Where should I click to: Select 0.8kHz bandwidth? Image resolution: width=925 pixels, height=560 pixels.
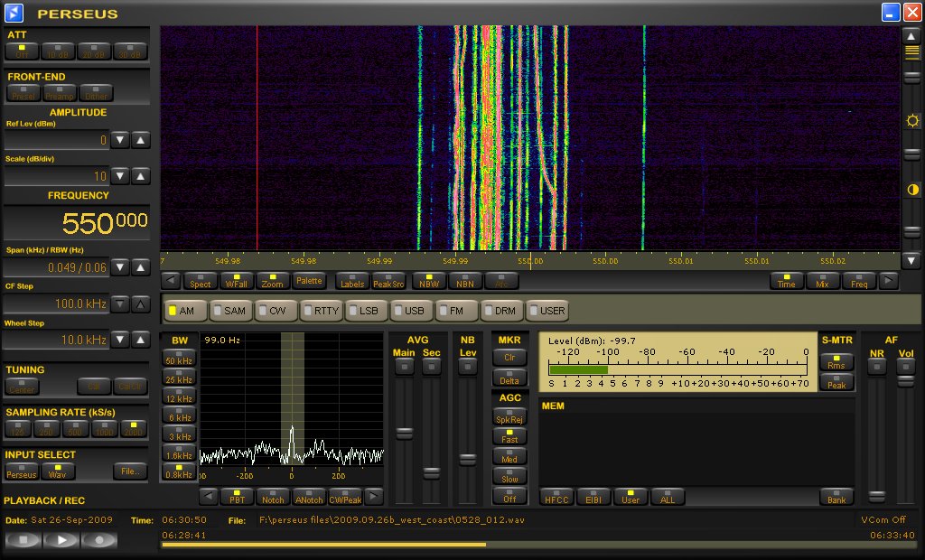pos(179,471)
